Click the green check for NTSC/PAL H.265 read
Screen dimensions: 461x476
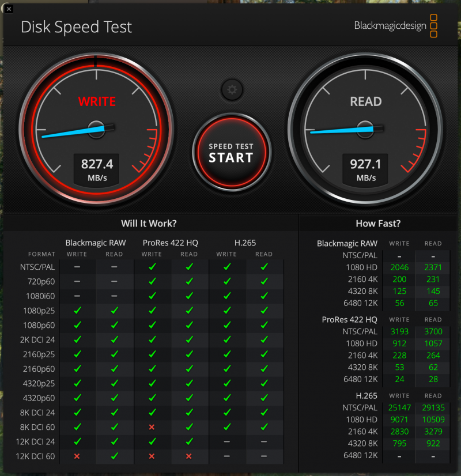pyautogui.click(x=264, y=267)
